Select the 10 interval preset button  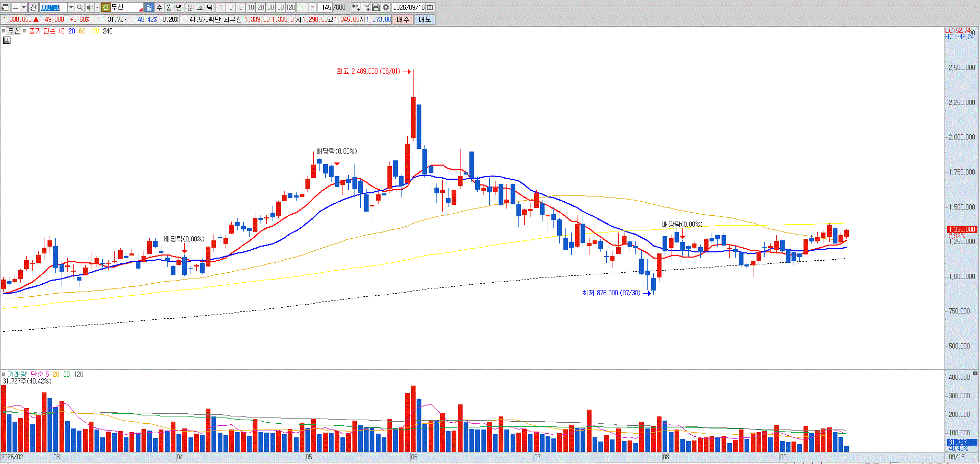click(251, 7)
